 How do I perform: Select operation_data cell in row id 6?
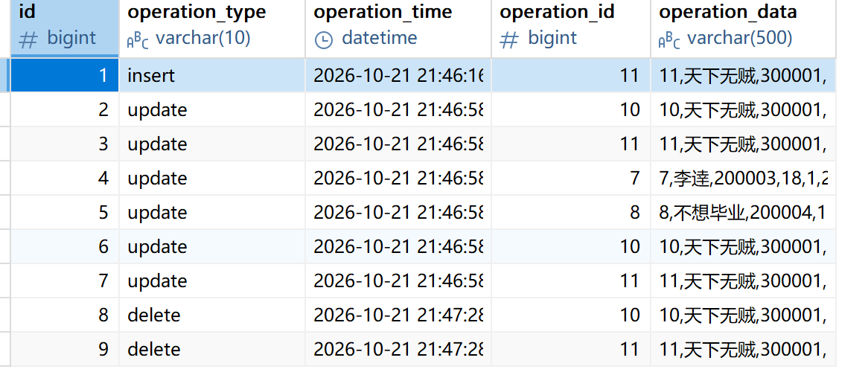click(743, 247)
